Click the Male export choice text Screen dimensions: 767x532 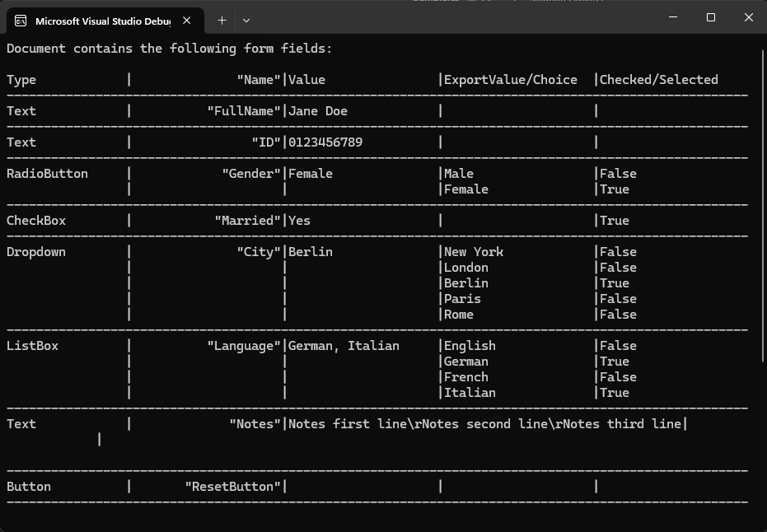pos(459,174)
